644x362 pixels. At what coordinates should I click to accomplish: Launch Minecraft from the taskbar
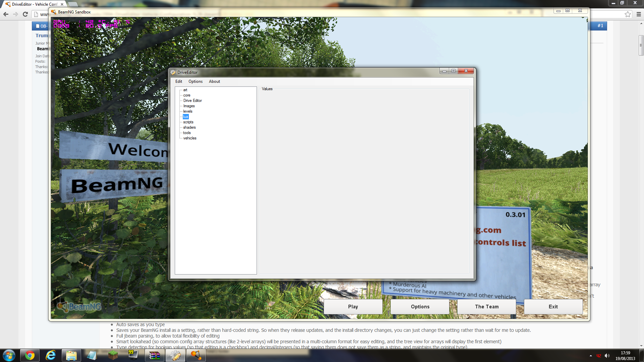click(x=113, y=355)
